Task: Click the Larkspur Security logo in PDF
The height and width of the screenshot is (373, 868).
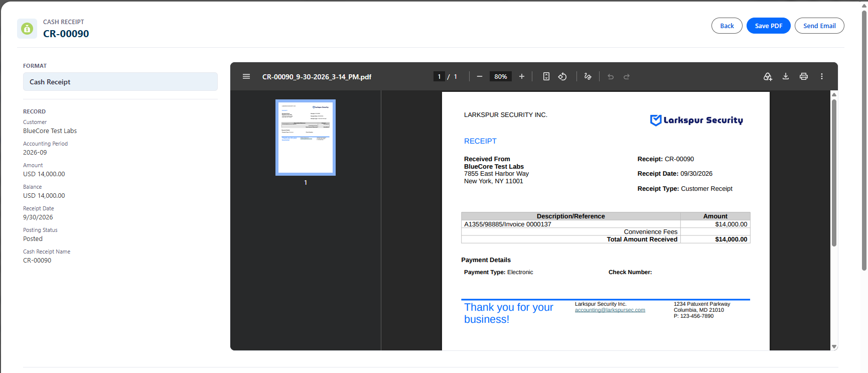Action: tap(696, 120)
